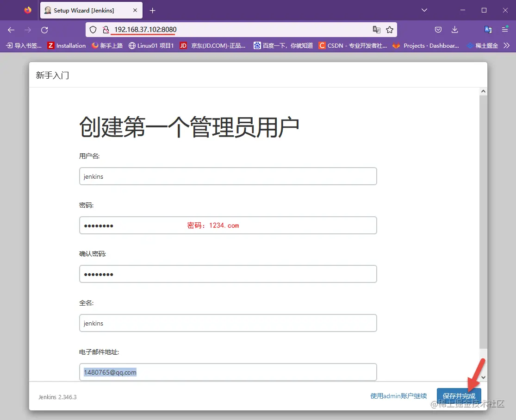Click the scrollbar up arrow in wizard
The height and width of the screenshot is (420, 516).
(483, 91)
